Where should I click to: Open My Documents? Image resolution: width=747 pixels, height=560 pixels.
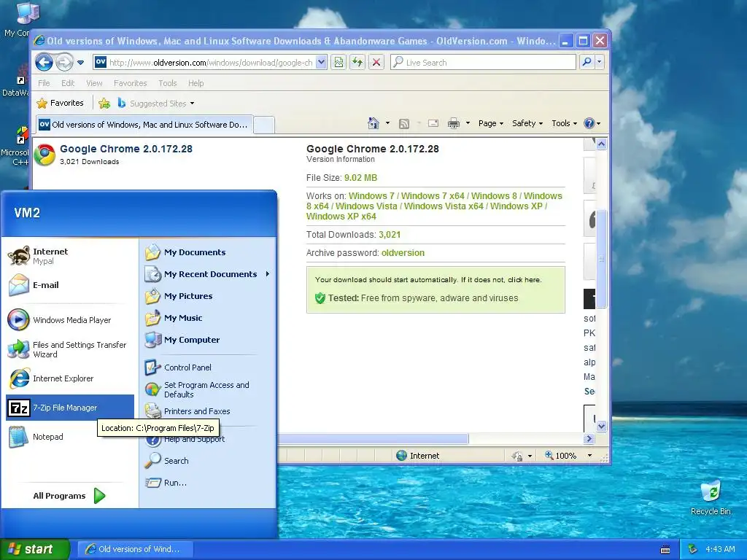click(x=208, y=252)
